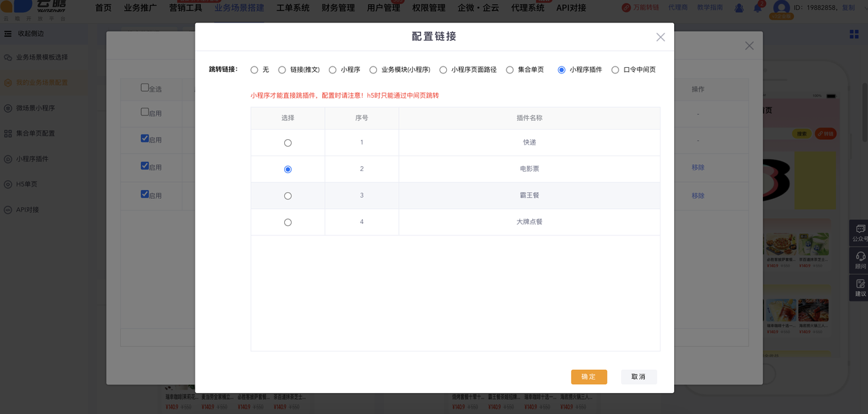Select the 霸王餐 plugin radio button

coord(288,196)
